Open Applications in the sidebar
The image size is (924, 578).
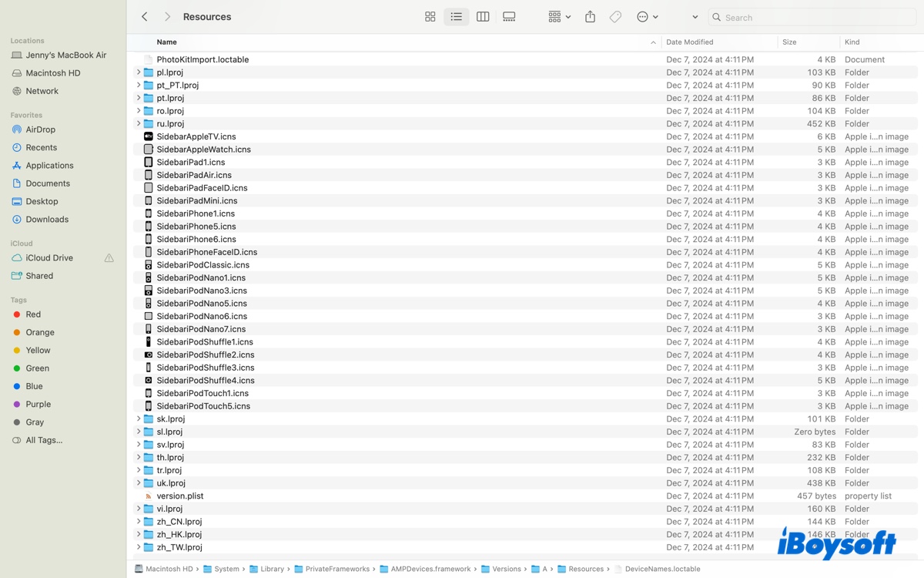(x=49, y=166)
